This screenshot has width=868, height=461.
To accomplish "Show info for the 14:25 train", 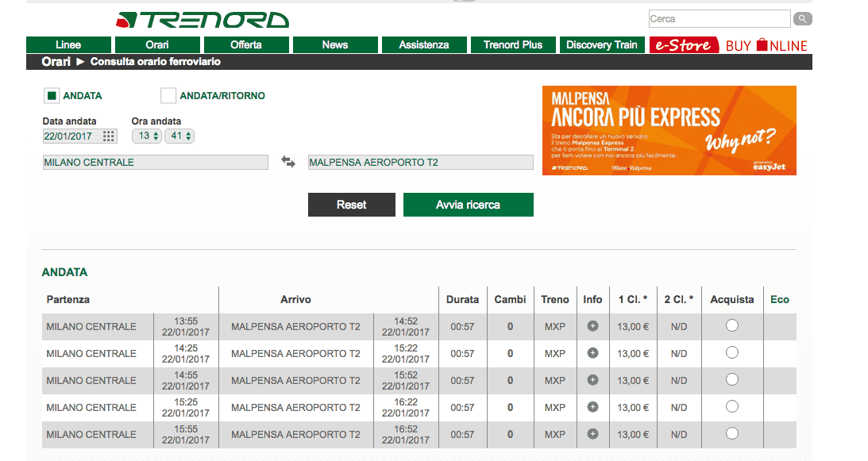I will coord(592,353).
